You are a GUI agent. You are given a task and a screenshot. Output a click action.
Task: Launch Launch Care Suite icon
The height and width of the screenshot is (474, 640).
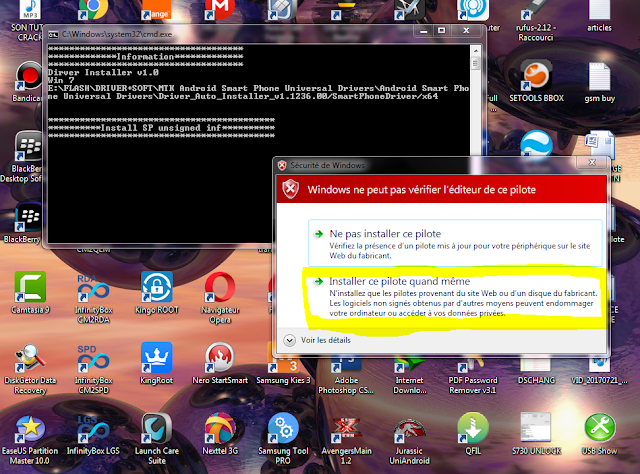pos(157,439)
